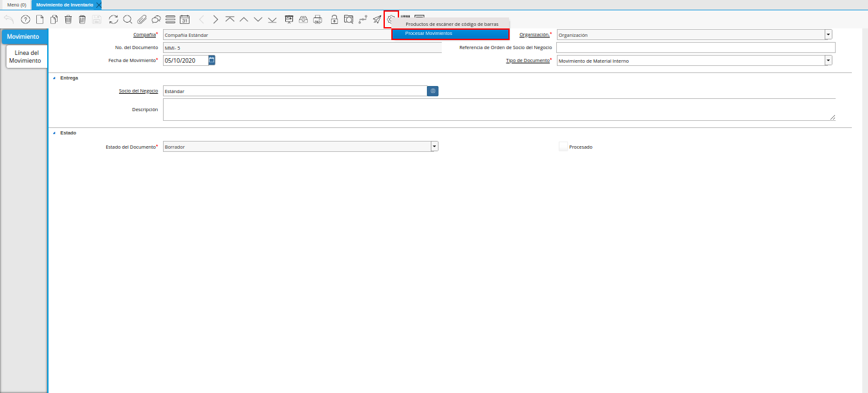
Task: Click the Referencia de Orden de Socio field
Action: 696,47
